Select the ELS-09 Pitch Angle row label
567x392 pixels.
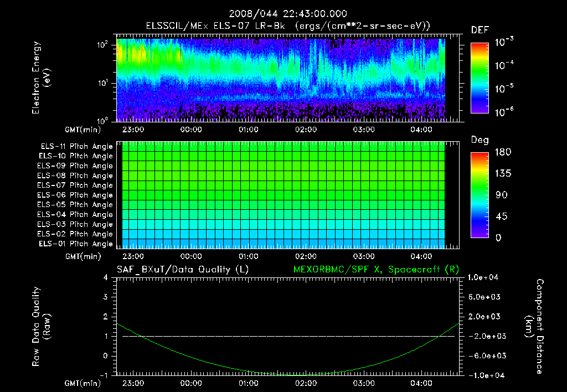75,166
